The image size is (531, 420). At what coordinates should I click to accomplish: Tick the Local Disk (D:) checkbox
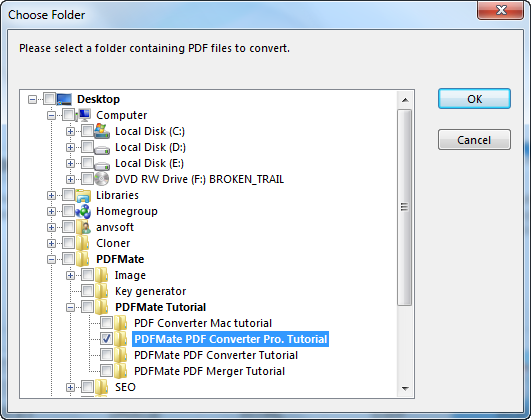pyautogui.click(x=87, y=147)
